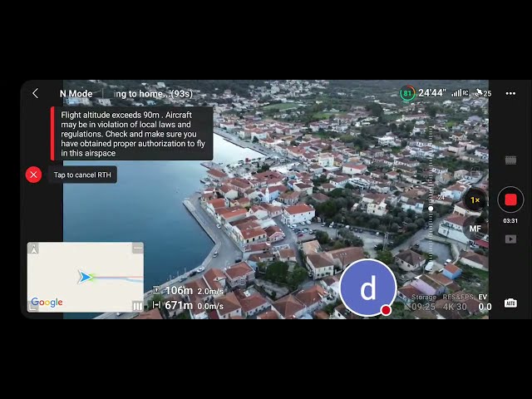Image resolution: width=532 pixels, height=399 pixels.
Task: Tap the 03:31 recording timer
Action: click(x=510, y=221)
